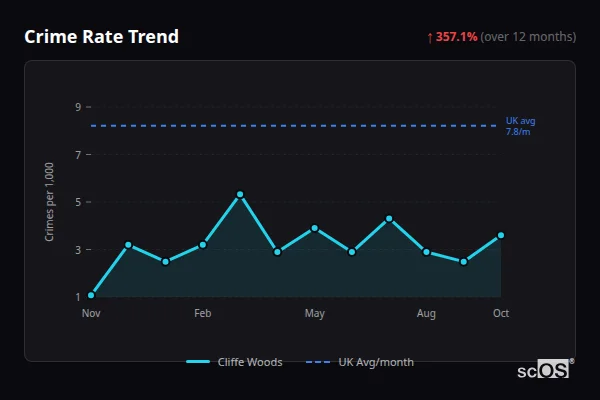Click the '(over 12 months)' text
The height and width of the screenshot is (400, 600).
point(528,37)
